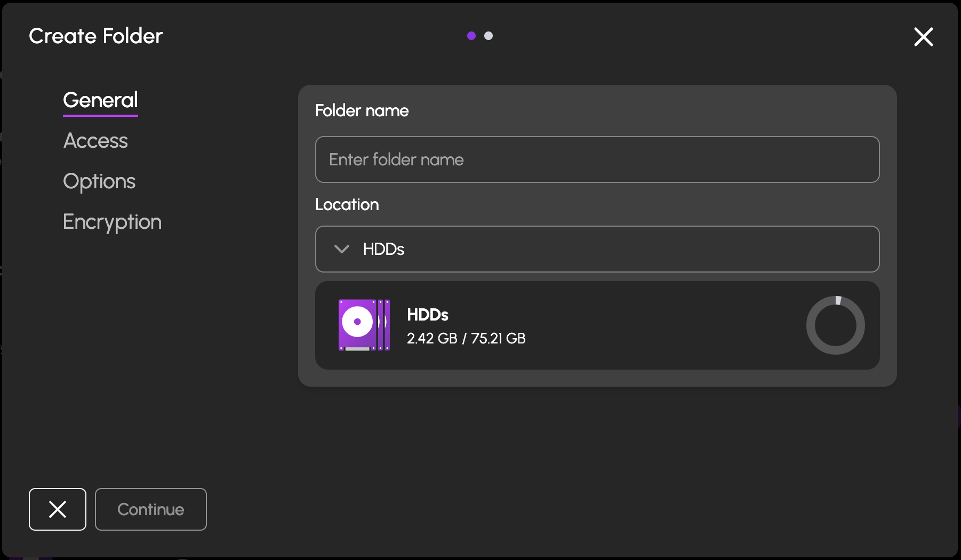
Task: Click the first purple step indicator dot
Action: point(471,36)
